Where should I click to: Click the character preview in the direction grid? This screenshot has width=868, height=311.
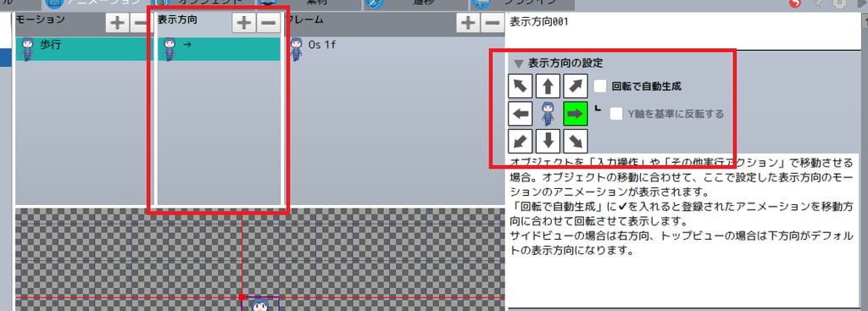[x=548, y=114]
